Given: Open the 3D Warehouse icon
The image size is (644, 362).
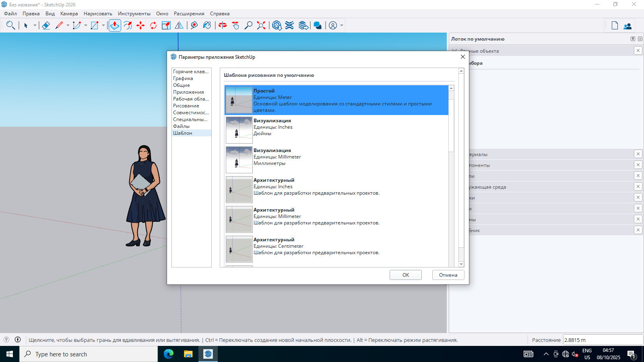Looking at the screenshot, I should click(277, 25).
